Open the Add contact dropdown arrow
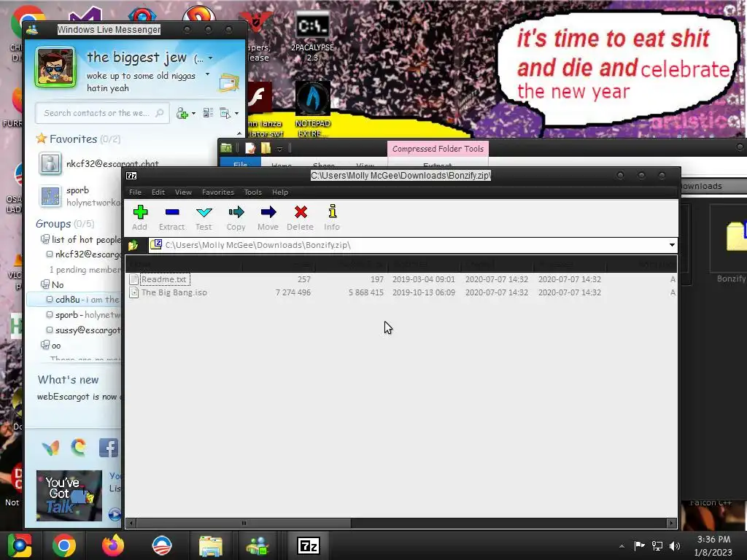Screen dimensions: 747x560 pos(193,114)
